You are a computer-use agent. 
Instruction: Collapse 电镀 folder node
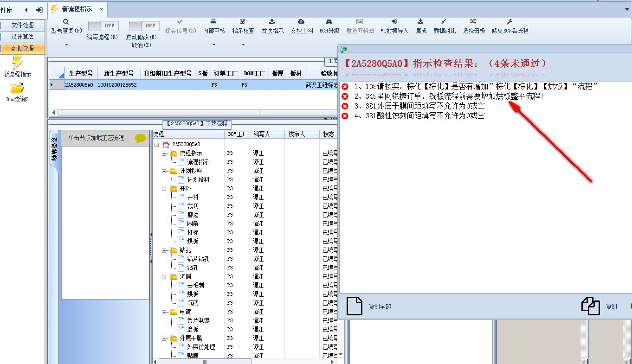(x=164, y=312)
